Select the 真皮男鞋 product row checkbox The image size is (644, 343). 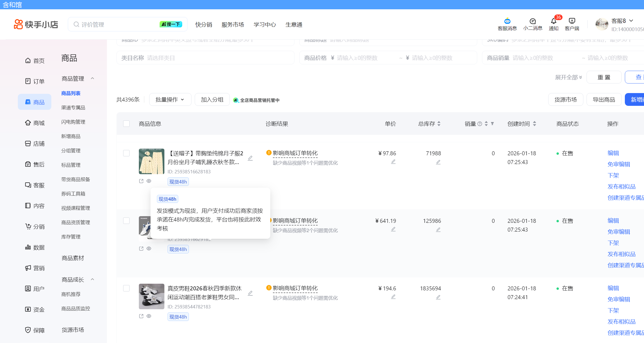(x=126, y=288)
